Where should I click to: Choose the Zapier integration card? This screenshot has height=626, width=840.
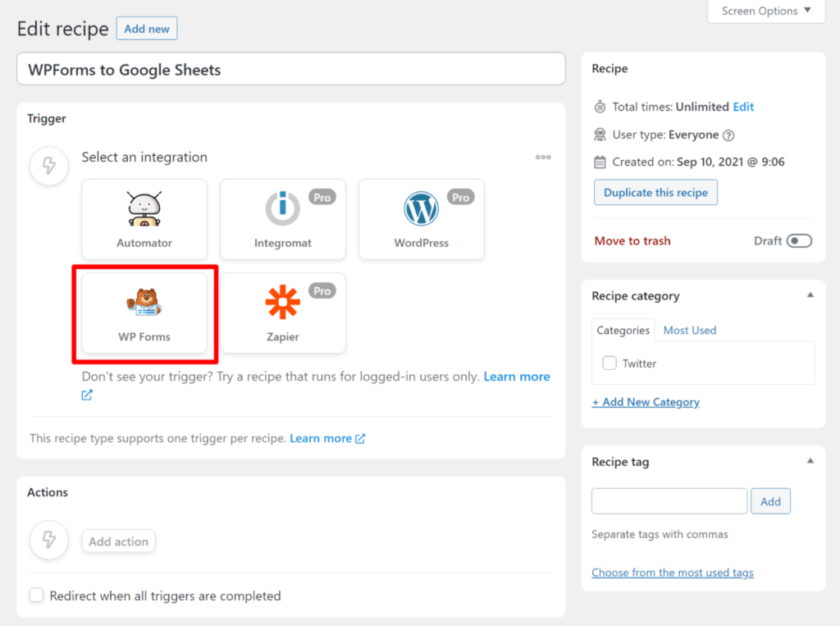pyautogui.click(x=283, y=313)
